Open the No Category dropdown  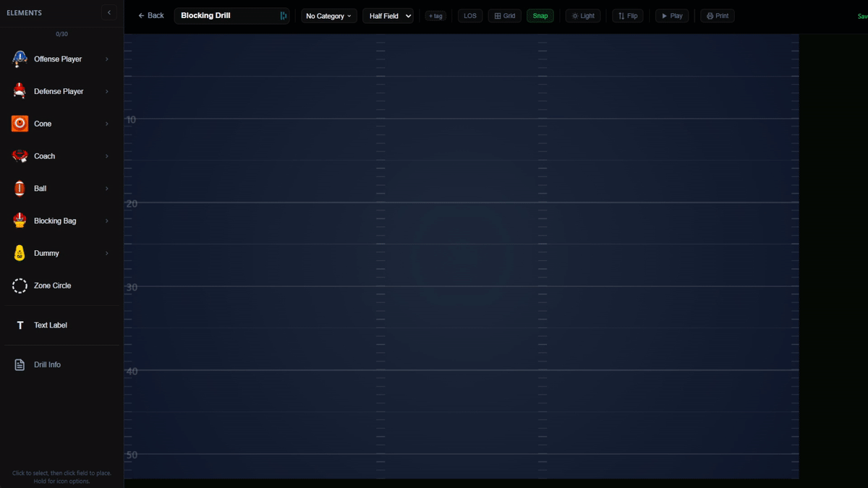tap(329, 16)
